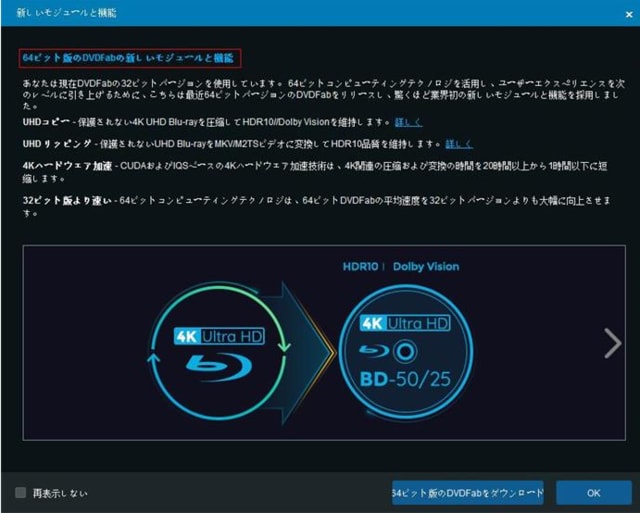The height and width of the screenshot is (513, 640).
Task: Click 64ビット版のDVDFabをダウンロード button
Action: [467, 493]
